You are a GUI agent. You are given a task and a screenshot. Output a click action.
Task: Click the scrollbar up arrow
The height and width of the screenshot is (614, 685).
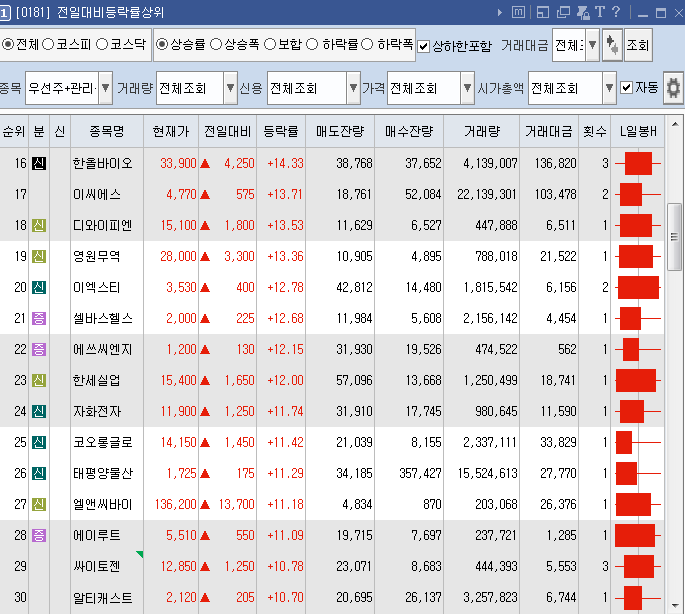[675, 125]
